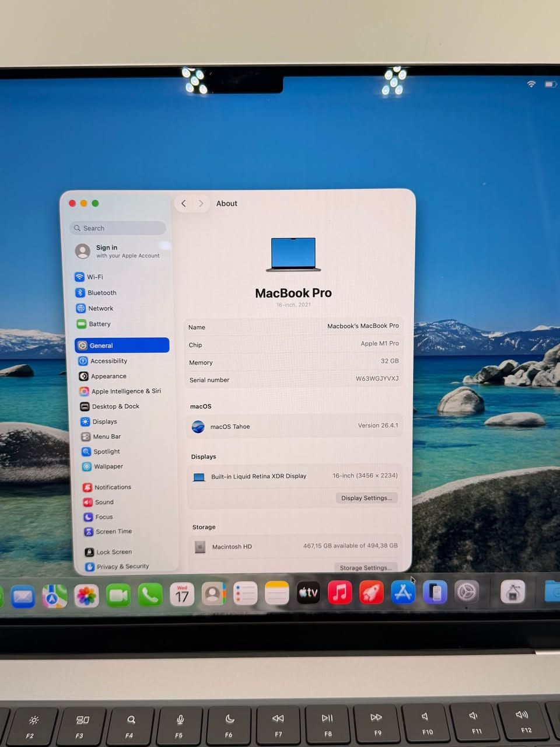The height and width of the screenshot is (747, 560).
Task: Click "Version 26.4.1" text
Action: 378,425
